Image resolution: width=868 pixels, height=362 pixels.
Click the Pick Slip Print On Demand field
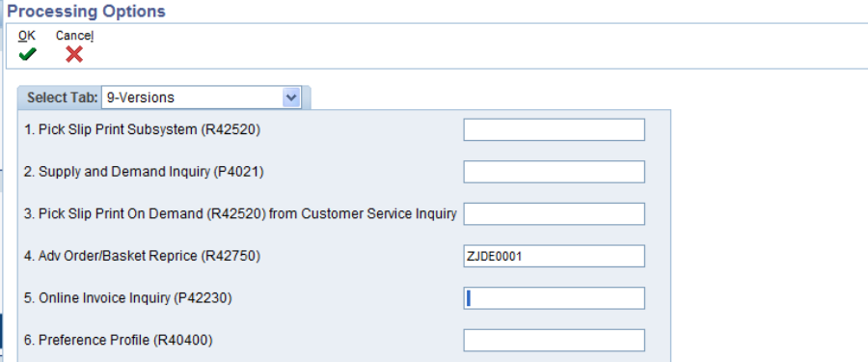[x=555, y=214]
